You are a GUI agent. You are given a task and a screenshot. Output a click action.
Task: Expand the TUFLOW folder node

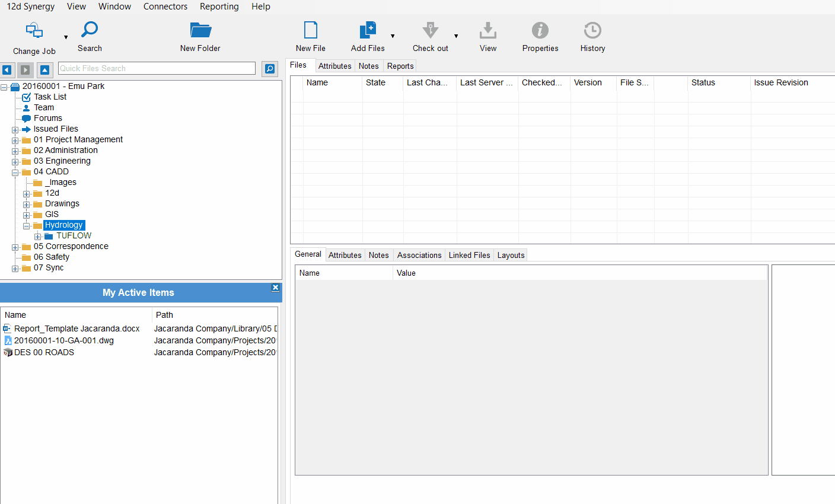pyautogui.click(x=38, y=237)
